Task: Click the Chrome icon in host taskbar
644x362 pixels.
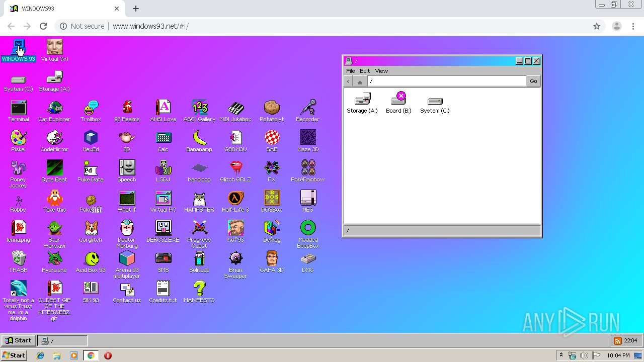Action: tap(91, 355)
